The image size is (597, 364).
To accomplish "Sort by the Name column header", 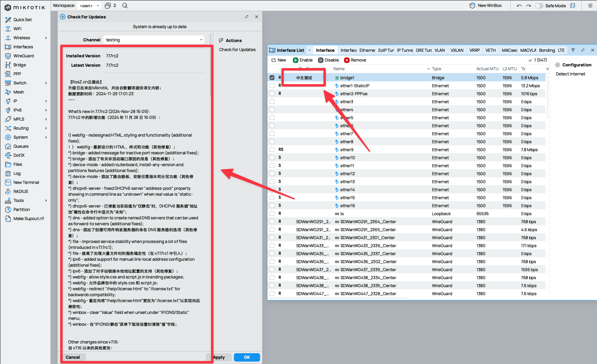I will (339, 69).
